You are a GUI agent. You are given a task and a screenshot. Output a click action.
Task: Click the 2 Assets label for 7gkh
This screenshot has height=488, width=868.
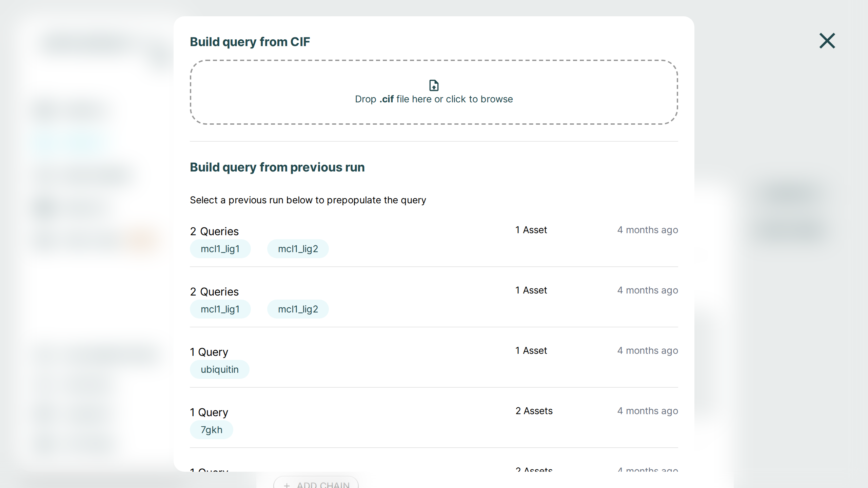tap(534, 411)
